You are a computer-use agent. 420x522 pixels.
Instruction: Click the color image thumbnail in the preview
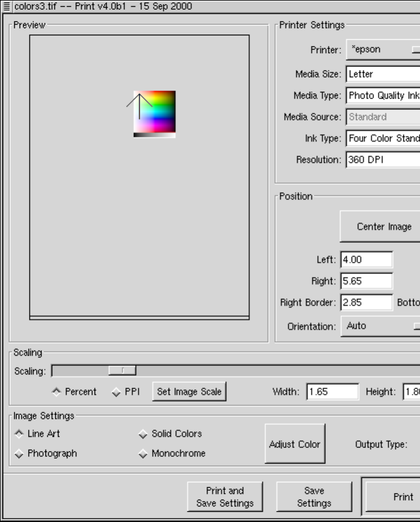(155, 114)
